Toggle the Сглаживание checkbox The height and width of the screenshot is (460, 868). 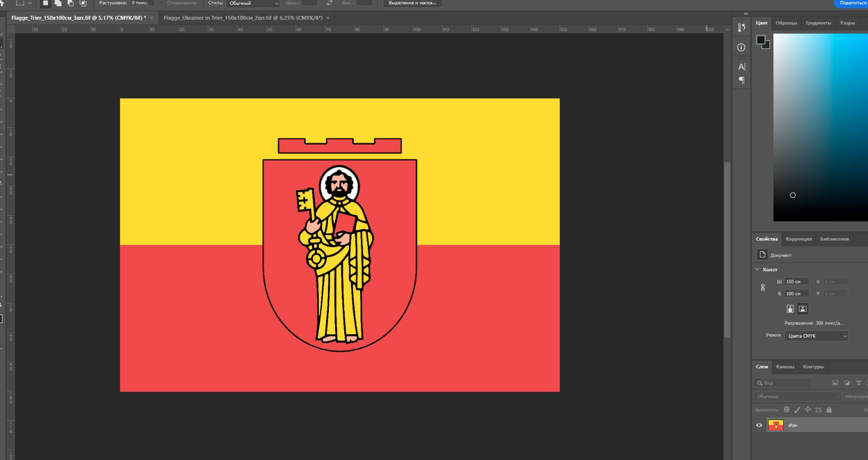[162, 3]
